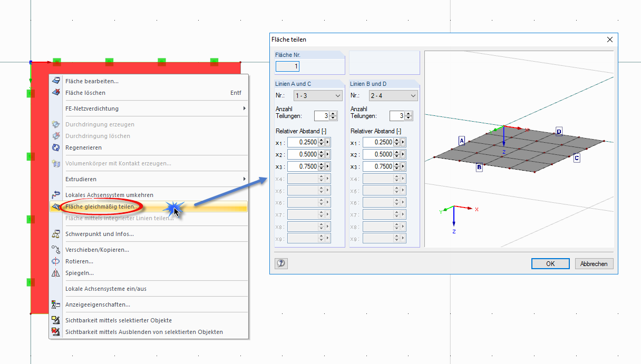Open the Linien B und D Nr. dropdown
The image size is (641, 364).
pos(393,96)
